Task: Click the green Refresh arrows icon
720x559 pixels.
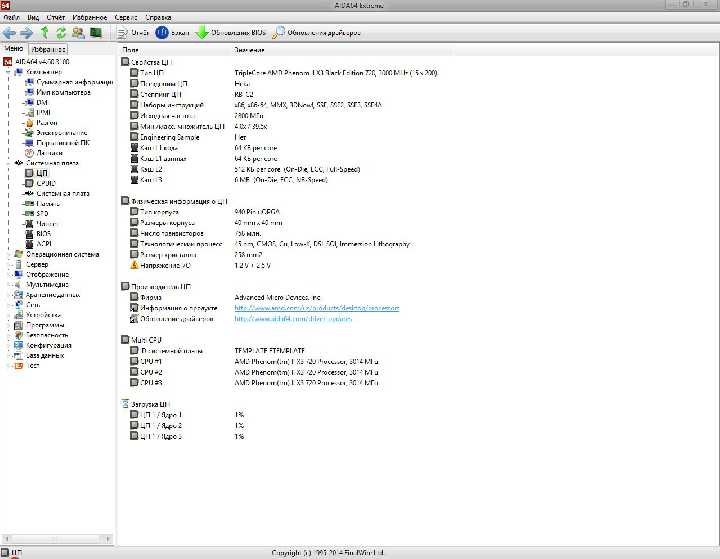Action: (61, 33)
